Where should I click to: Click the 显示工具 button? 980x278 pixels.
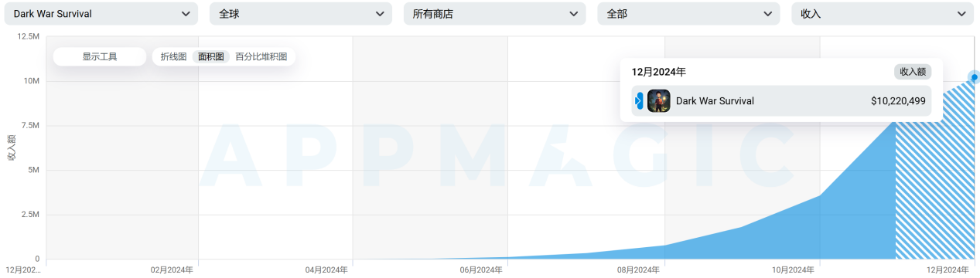(100, 56)
